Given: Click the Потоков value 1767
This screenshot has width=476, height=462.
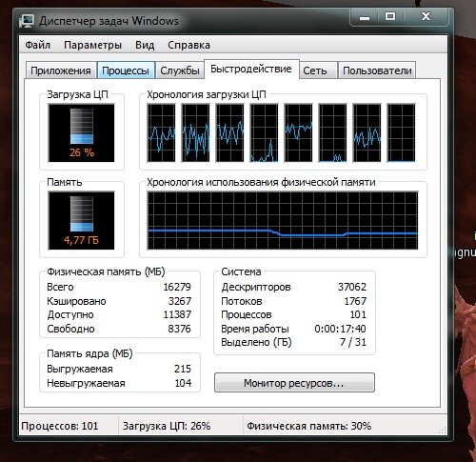Looking at the screenshot, I should [x=355, y=301].
